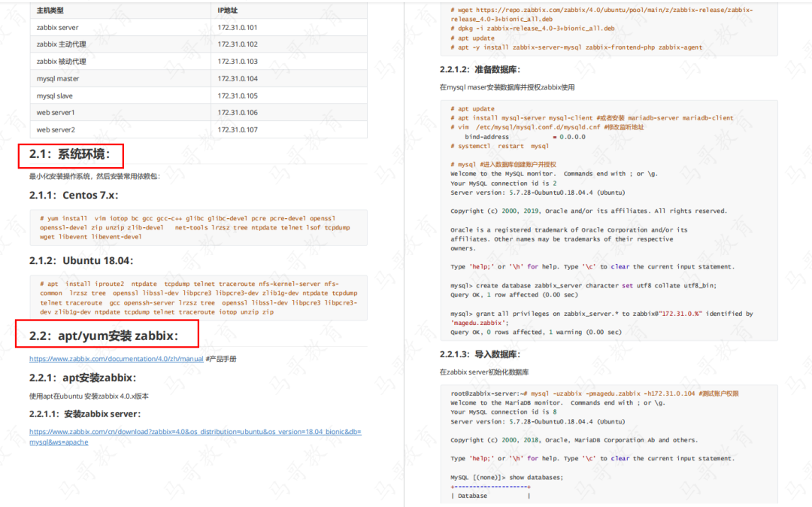Click the 'IP地址' table header

pyautogui.click(x=289, y=11)
